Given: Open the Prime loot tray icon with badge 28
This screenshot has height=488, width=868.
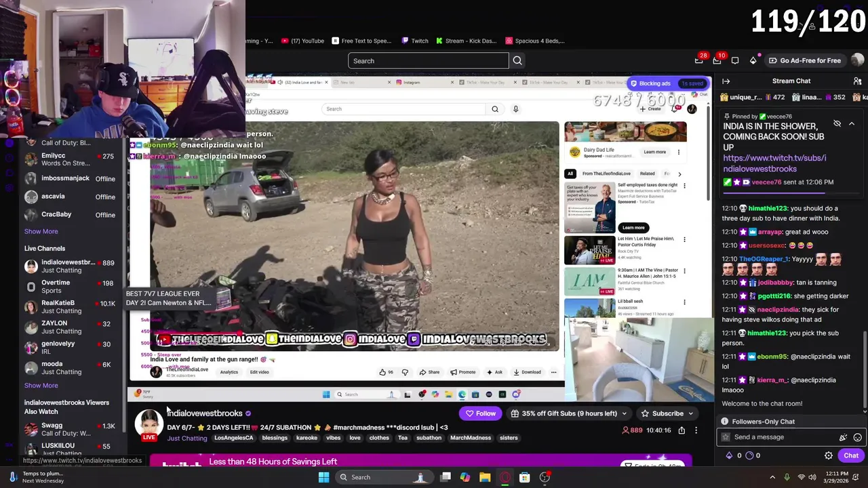Looking at the screenshot, I should tap(699, 60).
